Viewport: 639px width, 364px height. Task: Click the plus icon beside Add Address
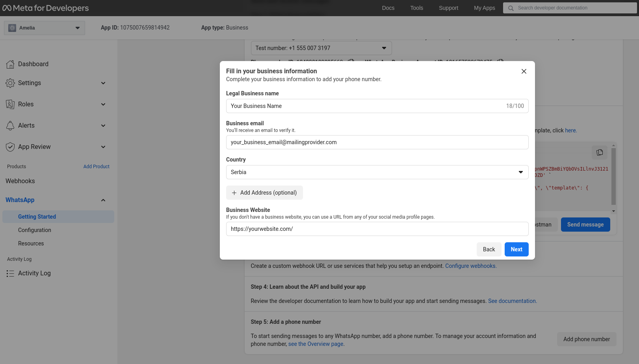pos(234,193)
